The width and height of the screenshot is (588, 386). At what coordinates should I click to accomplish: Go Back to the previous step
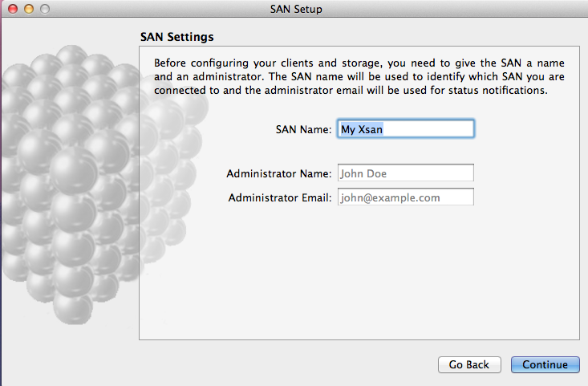[x=469, y=364]
